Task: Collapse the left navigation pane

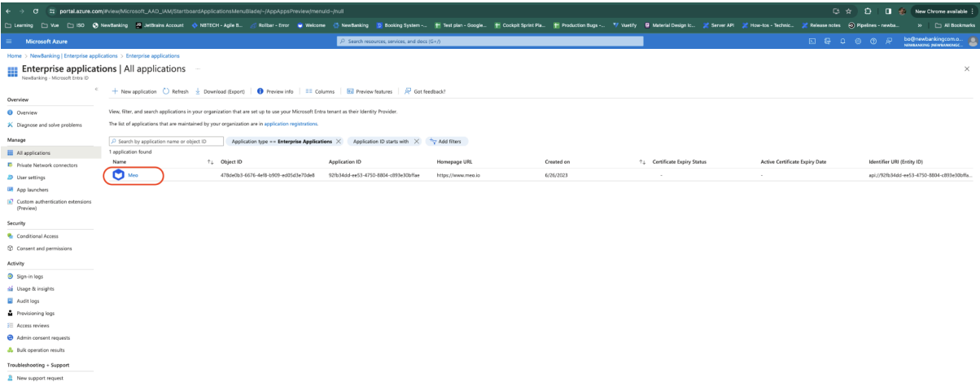Action: [97, 87]
